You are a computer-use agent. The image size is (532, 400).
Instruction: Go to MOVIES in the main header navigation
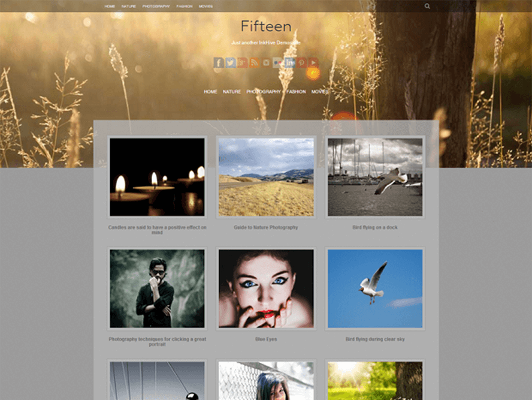pos(320,92)
